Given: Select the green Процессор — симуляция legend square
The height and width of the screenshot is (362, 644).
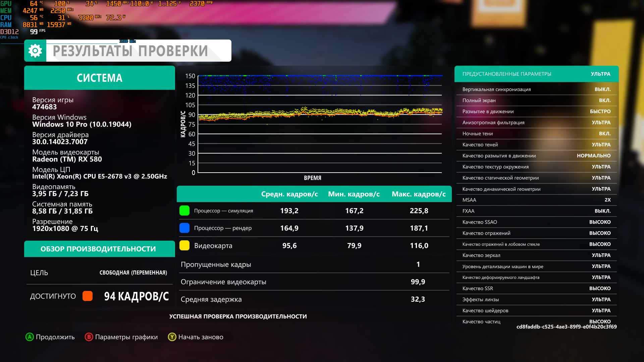Looking at the screenshot, I should (184, 210).
